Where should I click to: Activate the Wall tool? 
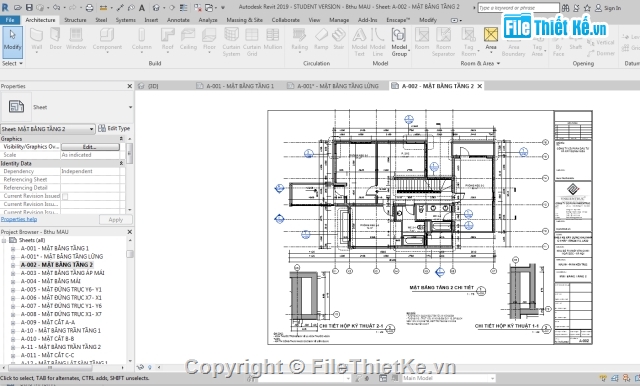36,40
